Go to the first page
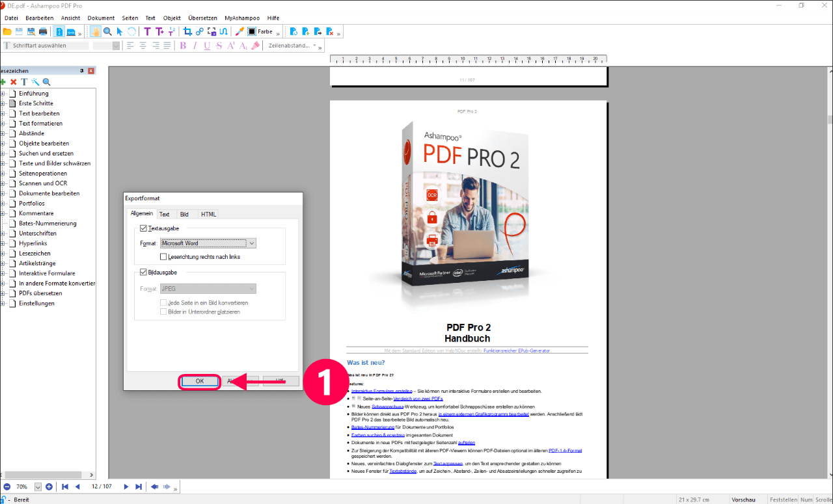833x504 pixels. click(65, 486)
